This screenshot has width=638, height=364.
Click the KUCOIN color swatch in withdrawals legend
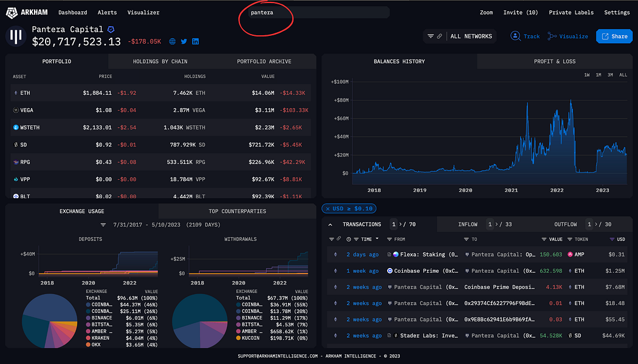click(x=238, y=338)
